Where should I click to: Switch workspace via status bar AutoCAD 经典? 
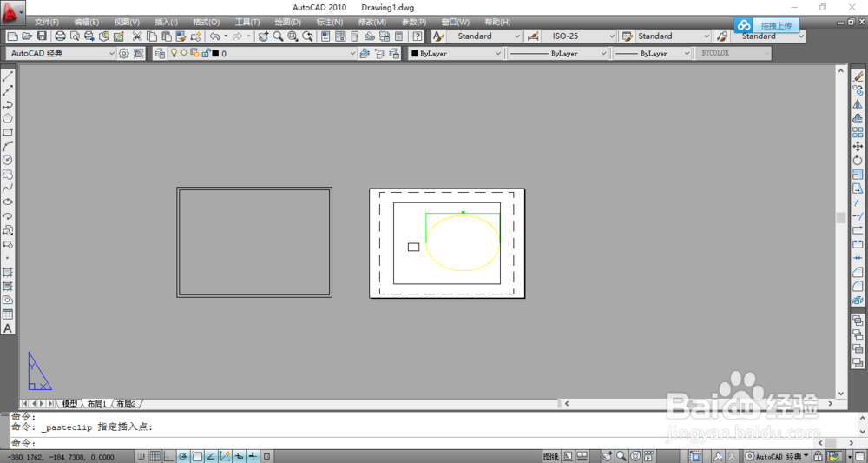(778, 456)
